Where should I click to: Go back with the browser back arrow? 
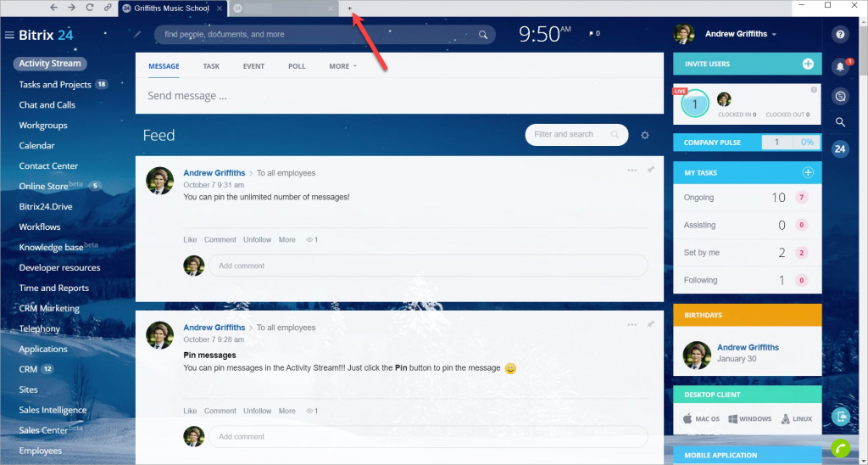(x=53, y=7)
